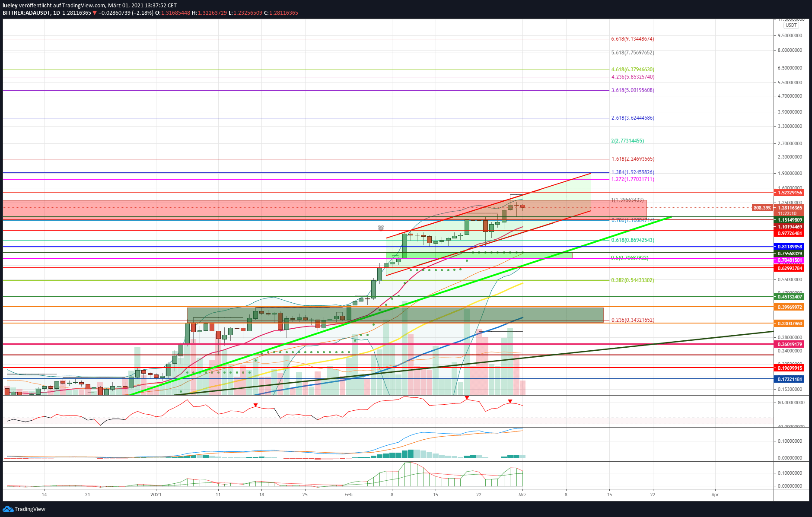Click the 3.618(5.00195608) Fibonacci label
Screen dimensions: 812x517
[633, 90]
